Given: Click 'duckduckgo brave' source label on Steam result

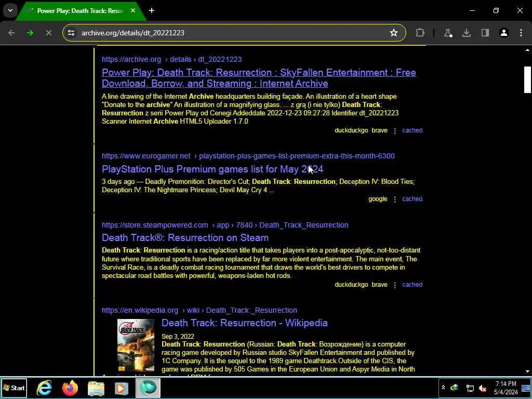Looking at the screenshot, I should [x=361, y=285].
